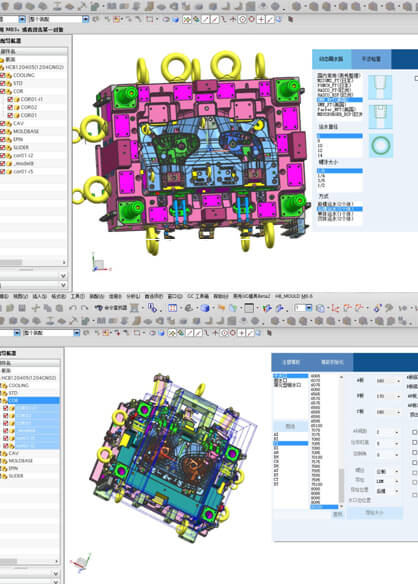Click the rectangle selection icon in upper selection bar
418x584 pixels.
(150, 19)
